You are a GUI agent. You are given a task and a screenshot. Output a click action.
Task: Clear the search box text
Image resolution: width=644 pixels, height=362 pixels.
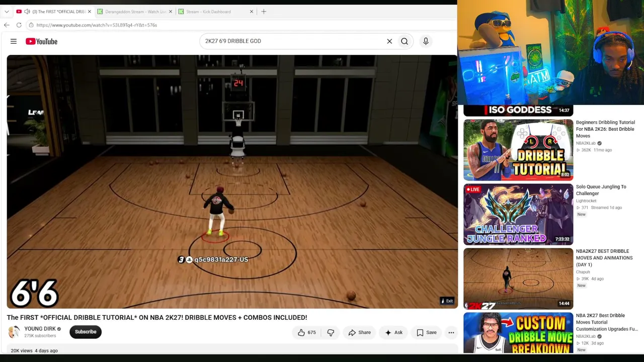pyautogui.click(x=389, y=41)
